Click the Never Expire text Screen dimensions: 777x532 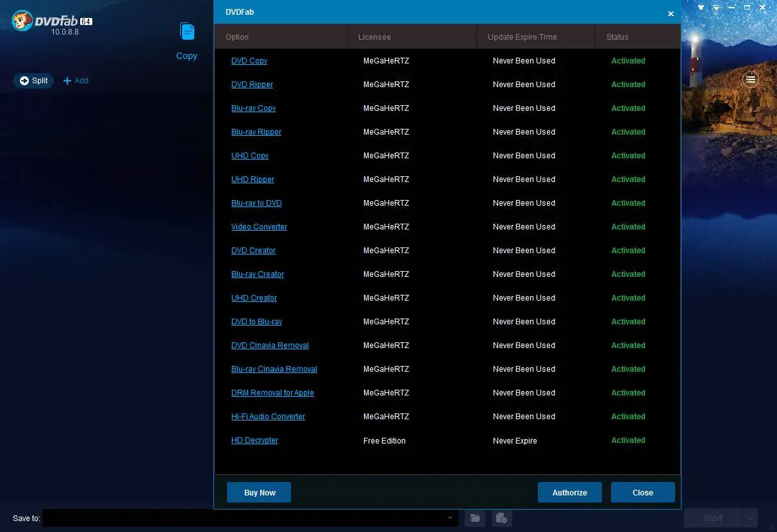pyautogui.click(x=515, y=441)
